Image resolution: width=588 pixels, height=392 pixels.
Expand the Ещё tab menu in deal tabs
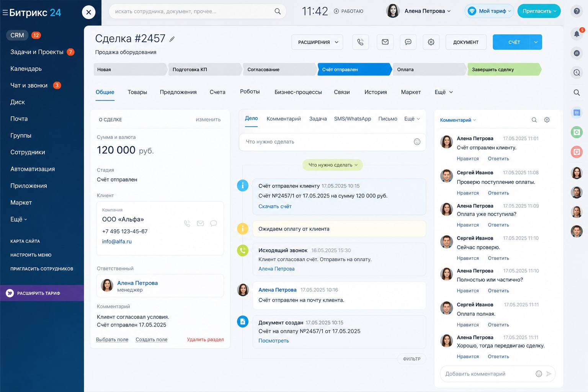(x=444, y=92)
